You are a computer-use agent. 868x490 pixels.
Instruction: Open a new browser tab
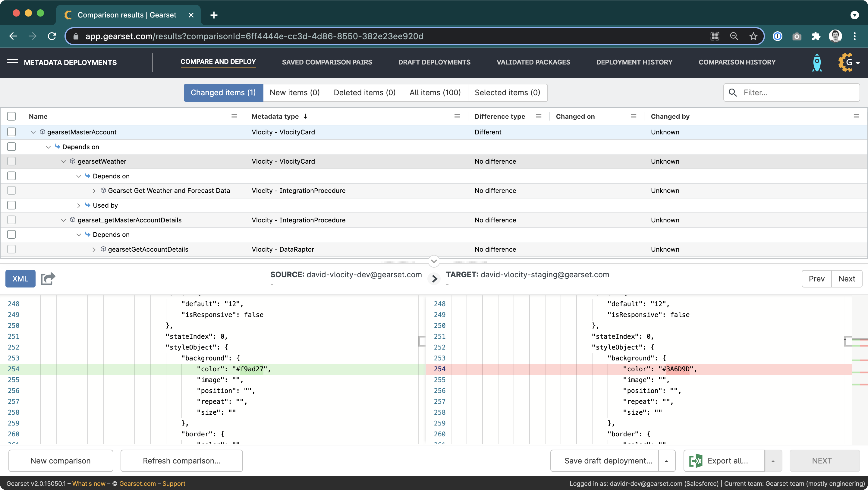(214, 15)
